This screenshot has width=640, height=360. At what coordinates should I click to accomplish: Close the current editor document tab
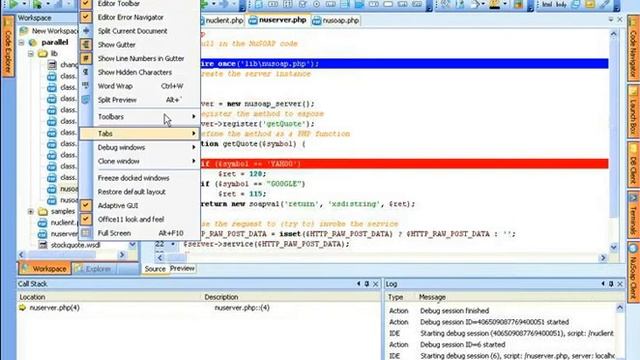620,20
